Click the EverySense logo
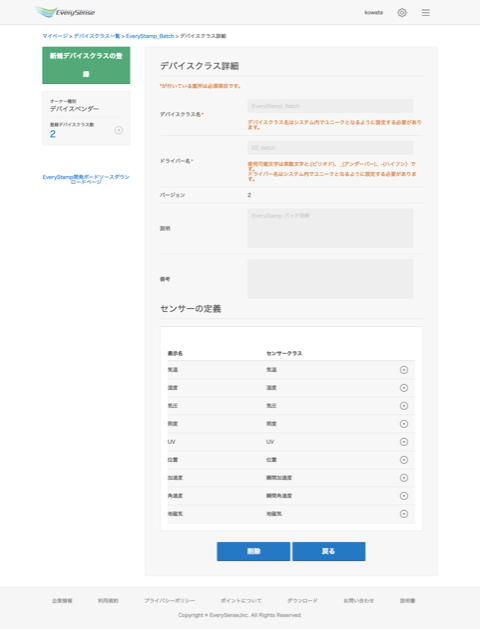 tap(65, 12)
